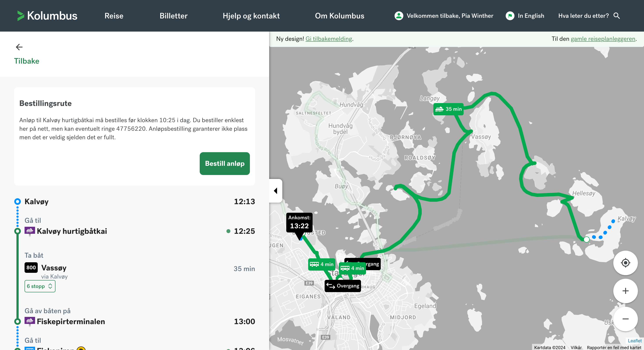Screen dimensions: 644x350
Task: Click In English language toggle button
Action: coord(524,16)
